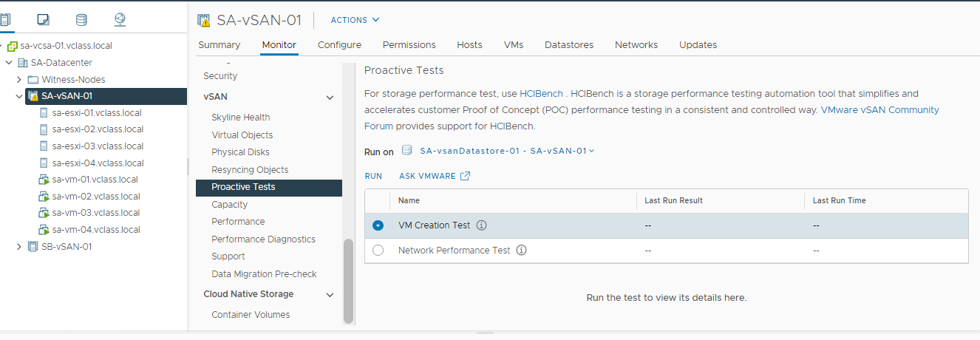Open the Networking inventory icon

pos(120,19)
